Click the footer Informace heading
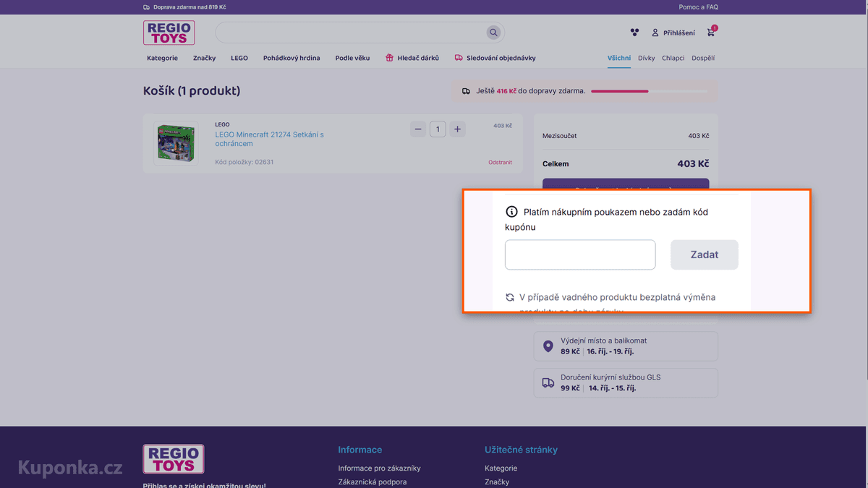 coord(359,450)
